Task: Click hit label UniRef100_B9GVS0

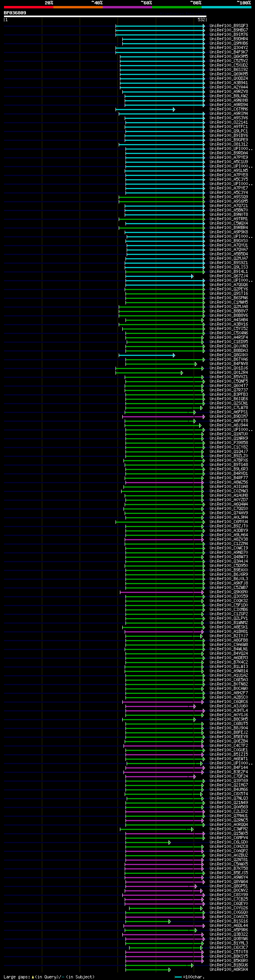Action: 229,241
